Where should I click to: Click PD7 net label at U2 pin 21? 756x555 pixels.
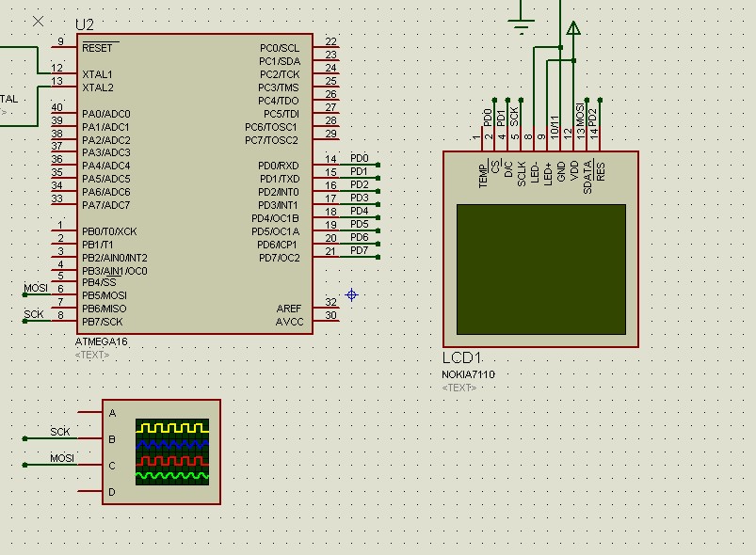point(360,250)
